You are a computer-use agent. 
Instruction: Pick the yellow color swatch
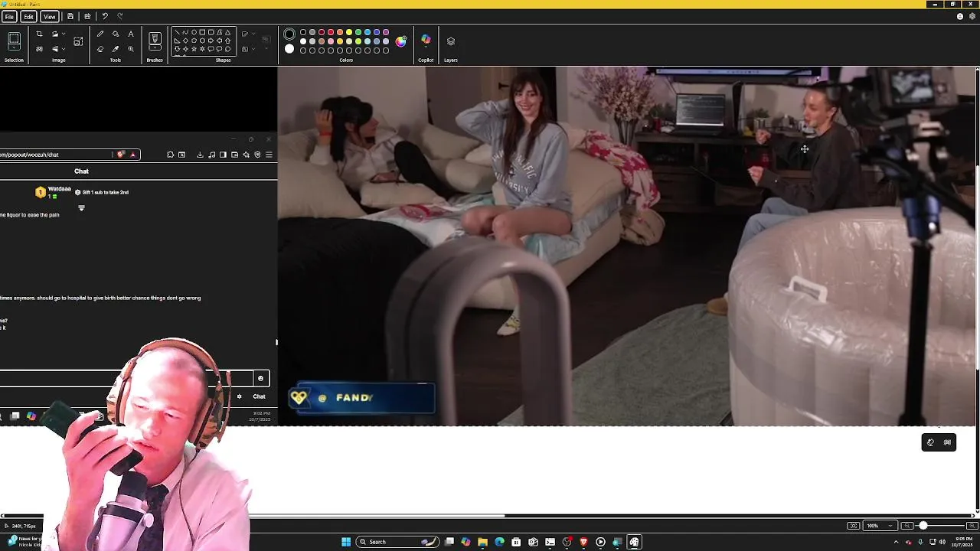349,32
